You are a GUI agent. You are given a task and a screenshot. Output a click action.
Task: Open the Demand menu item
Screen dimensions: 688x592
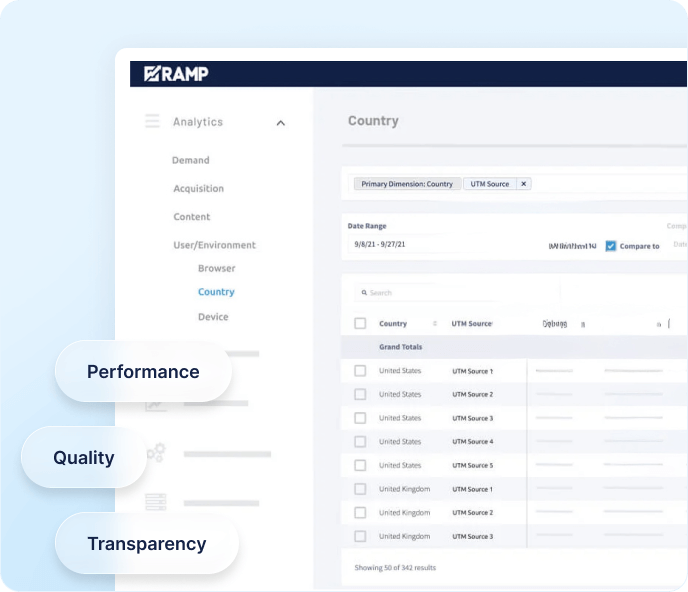click(x=190, y=160)
